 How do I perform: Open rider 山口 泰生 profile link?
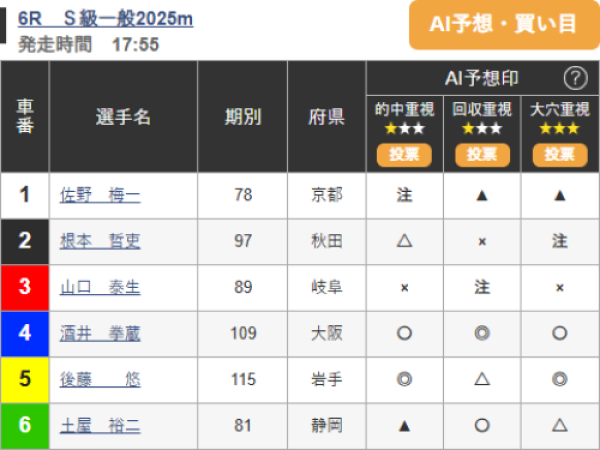tap(100, 287)
